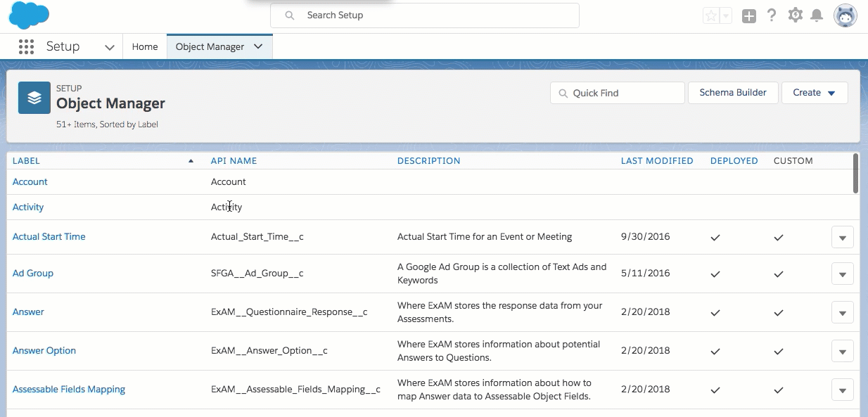This screenshot has width=868, height=417.
Task: Open row actions for Actual Start Time
Action: 842,238
